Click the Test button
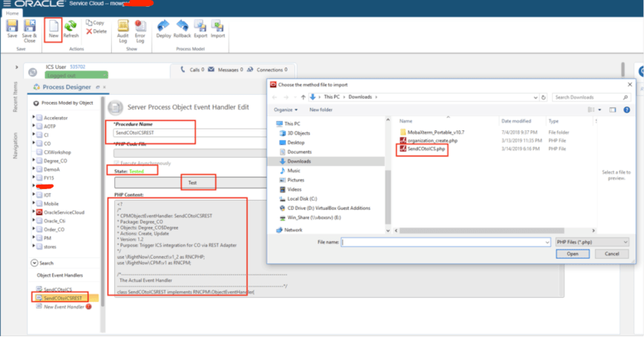Image resolution: width=644 pixels, height=337 pixels. [192, 182]
